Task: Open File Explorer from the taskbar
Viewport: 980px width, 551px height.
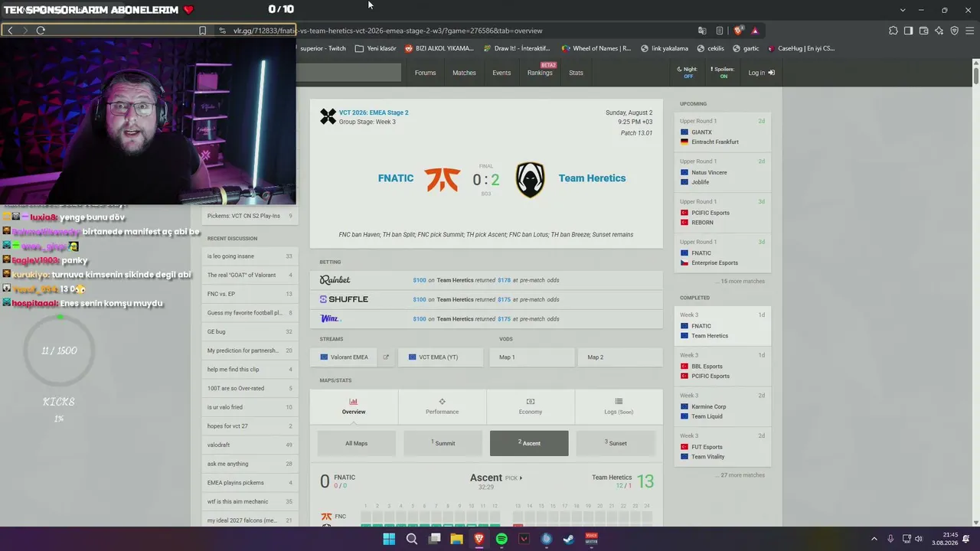Action: click(456, 540)
